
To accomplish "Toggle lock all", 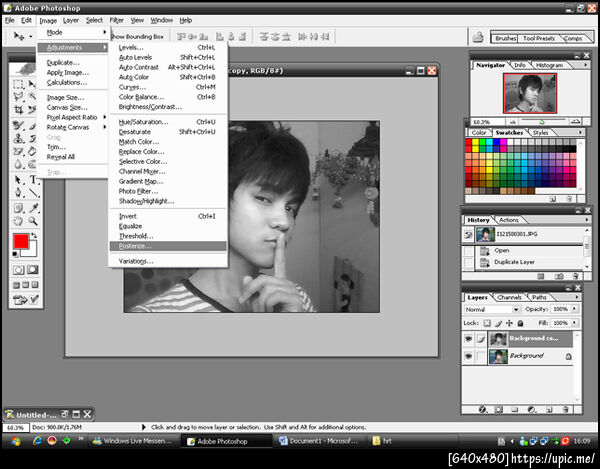I will 520,323.
